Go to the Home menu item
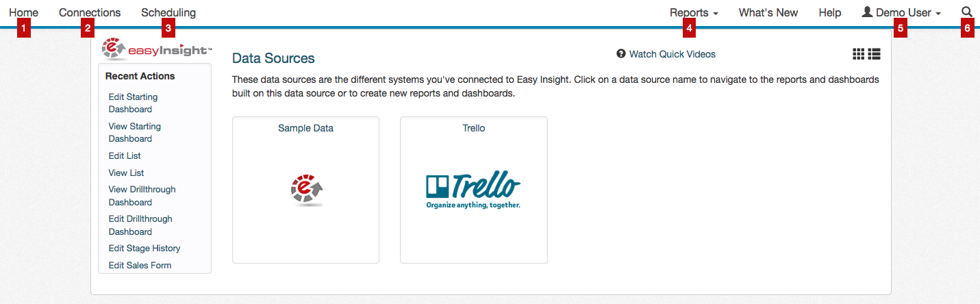Viewport: 980px width, 304px height. [x=23, y=12]
